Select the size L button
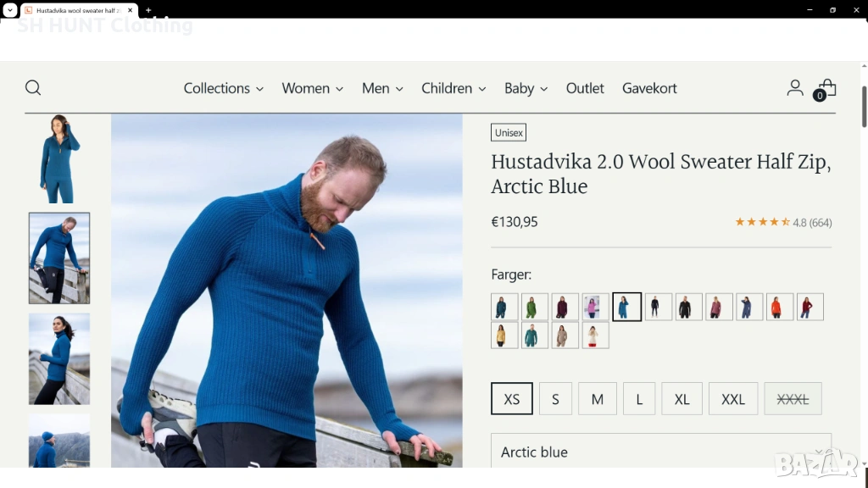The height and width of the screenshot is (488, 868). click(x=639, y=399)
